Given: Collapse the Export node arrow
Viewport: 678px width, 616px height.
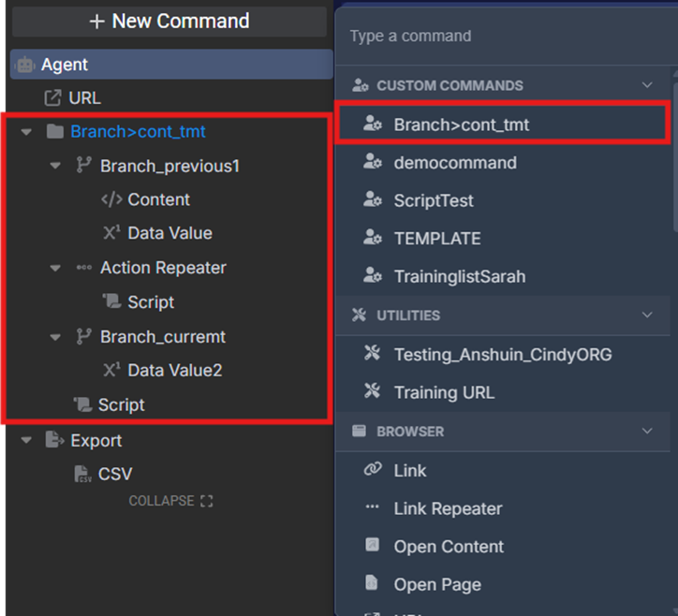Looking at the screenshot, I should (26, 441).
